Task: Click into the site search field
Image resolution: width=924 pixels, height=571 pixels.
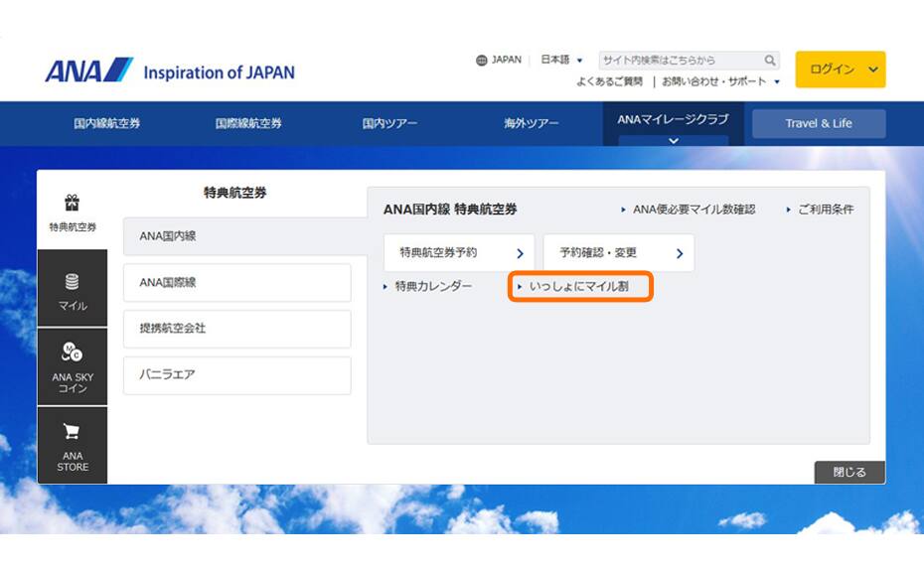Action: pos(680,61)
